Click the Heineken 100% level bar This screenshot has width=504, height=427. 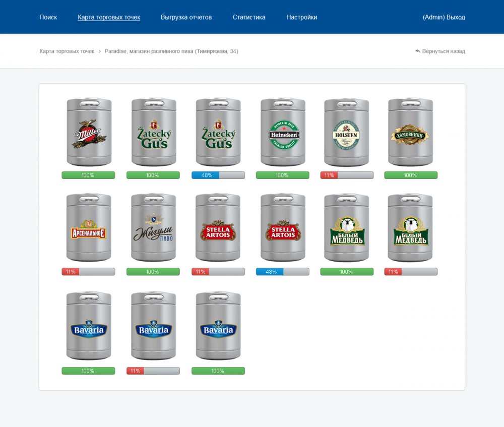pos(283,175)
